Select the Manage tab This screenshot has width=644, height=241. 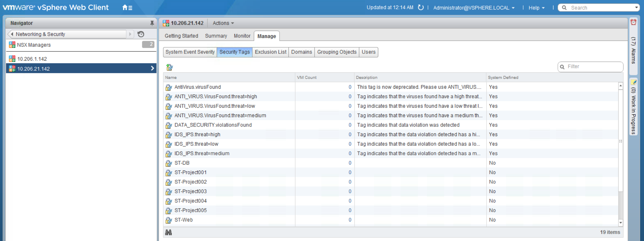(267, 36)
